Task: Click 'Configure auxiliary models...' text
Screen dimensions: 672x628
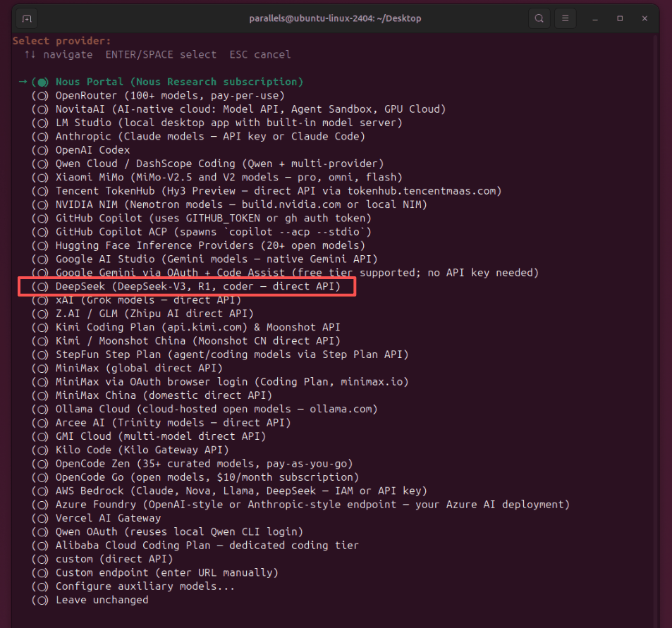Action: point(145,586)
